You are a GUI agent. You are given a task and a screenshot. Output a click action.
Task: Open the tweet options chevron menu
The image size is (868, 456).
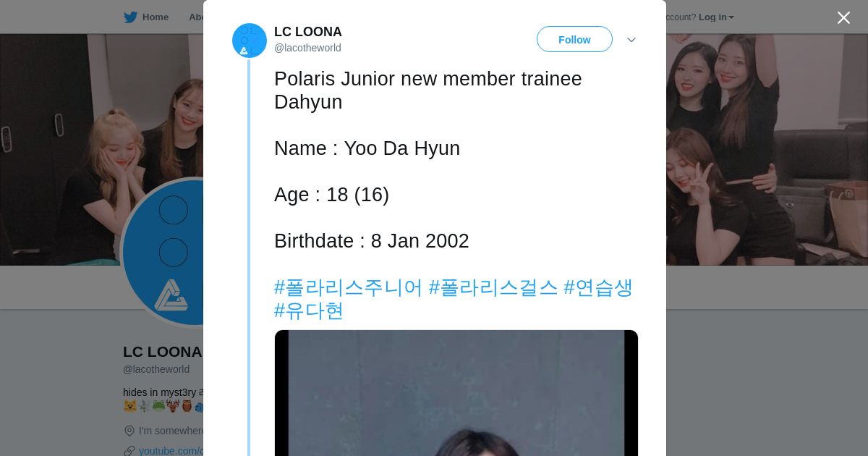point(631,40)
